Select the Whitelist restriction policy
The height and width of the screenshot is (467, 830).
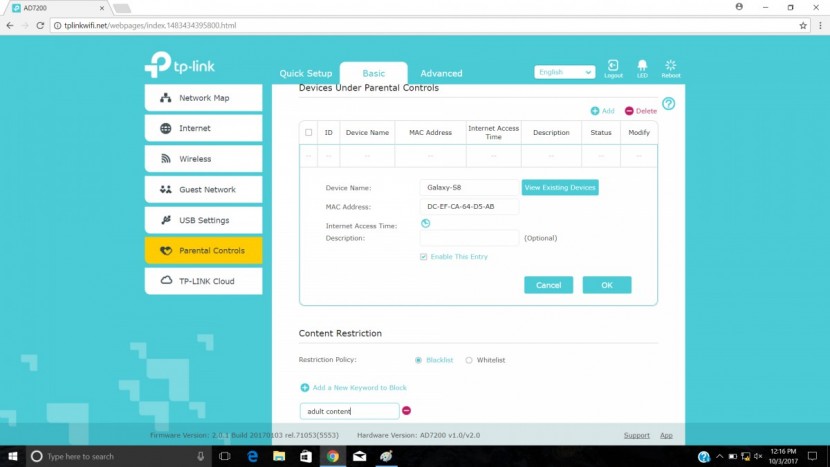point(469,360)
